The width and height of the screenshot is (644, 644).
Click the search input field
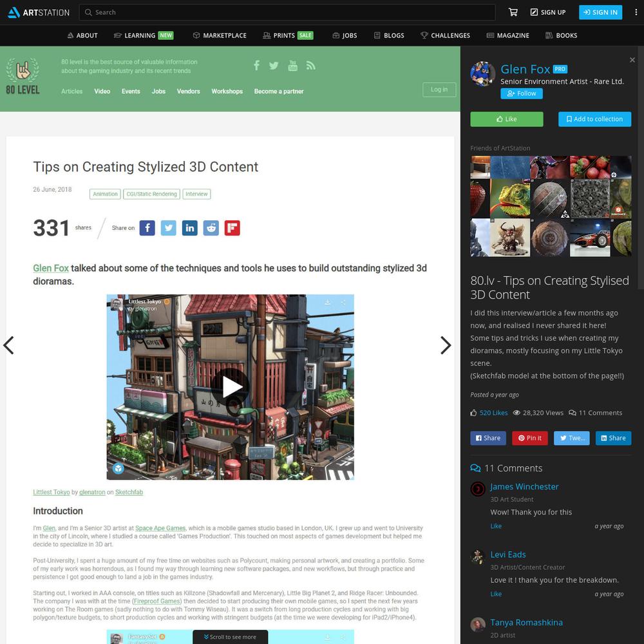point(287,12)
